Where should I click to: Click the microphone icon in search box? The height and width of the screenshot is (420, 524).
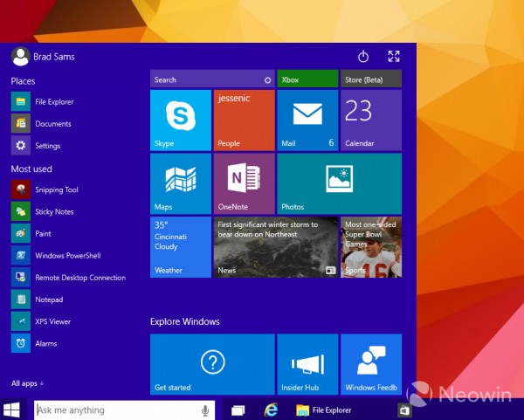206,410
